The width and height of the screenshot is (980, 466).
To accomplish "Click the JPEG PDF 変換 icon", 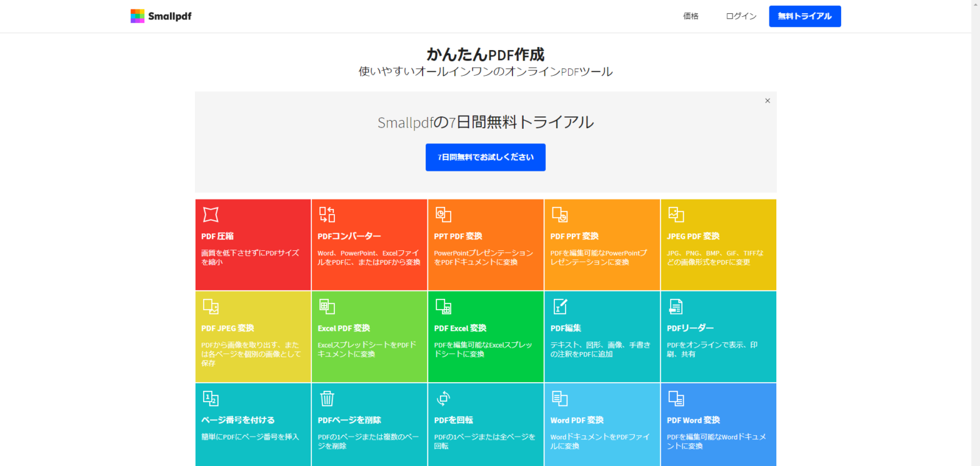I will click(676, 215).
